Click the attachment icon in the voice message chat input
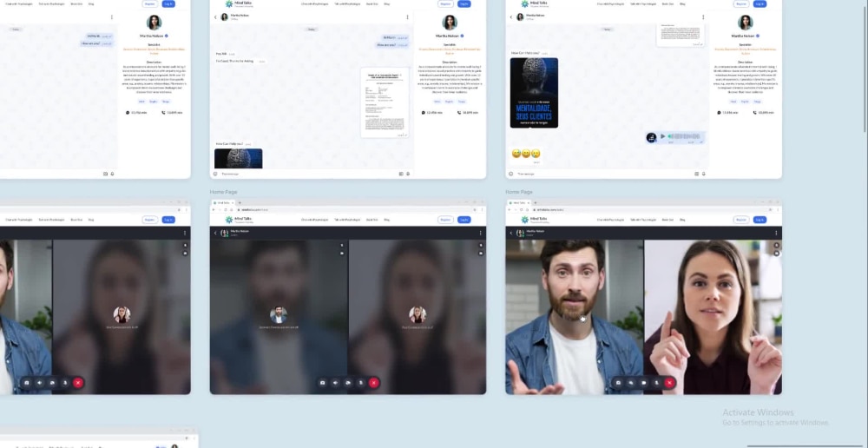 (696, 174)
